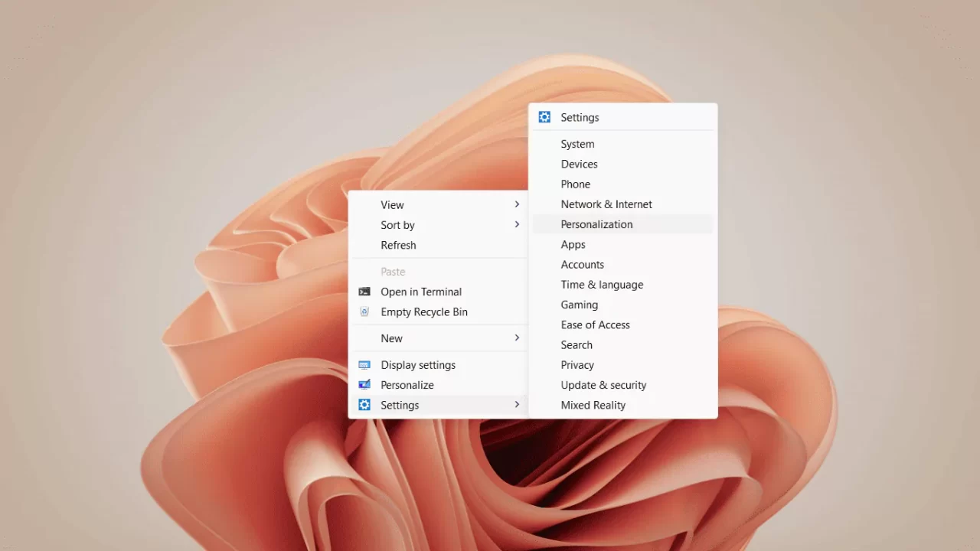This screenshot has height=551, width=980.
Task: Click the gear icon beside Settings submenu entry
Action: coord(364,405)
